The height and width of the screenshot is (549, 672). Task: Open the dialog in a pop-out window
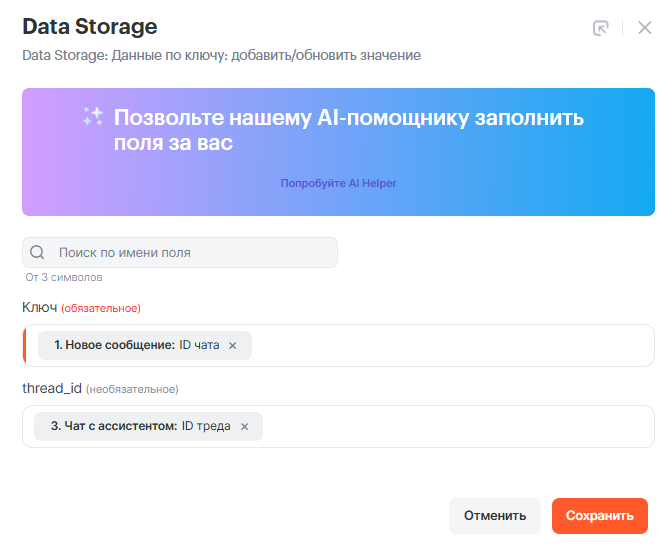click(601, 28)
